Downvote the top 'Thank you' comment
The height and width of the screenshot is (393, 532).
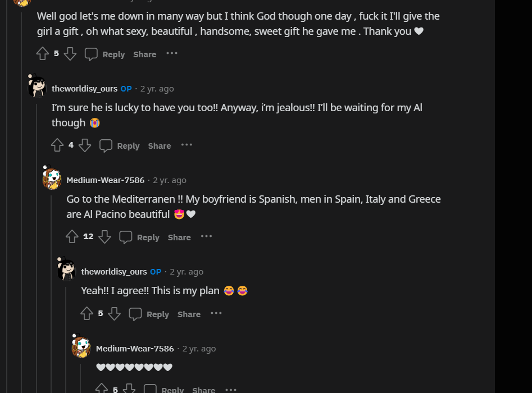[70, 53]
